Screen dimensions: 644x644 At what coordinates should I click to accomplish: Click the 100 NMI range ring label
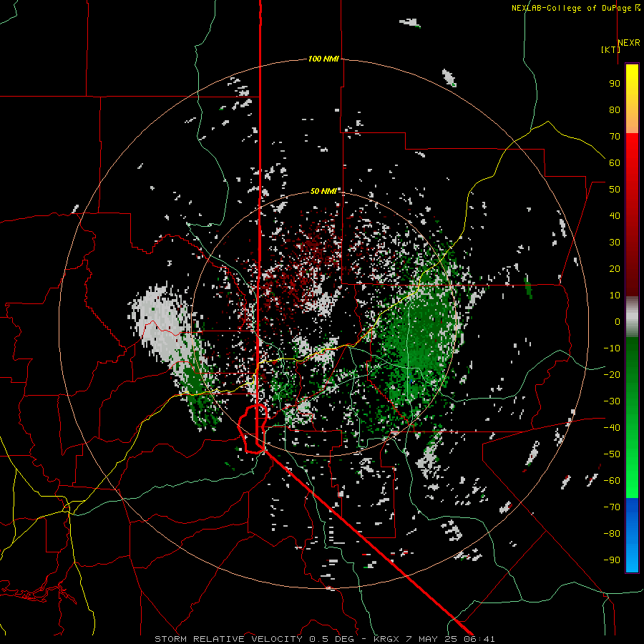pos(323,59)
